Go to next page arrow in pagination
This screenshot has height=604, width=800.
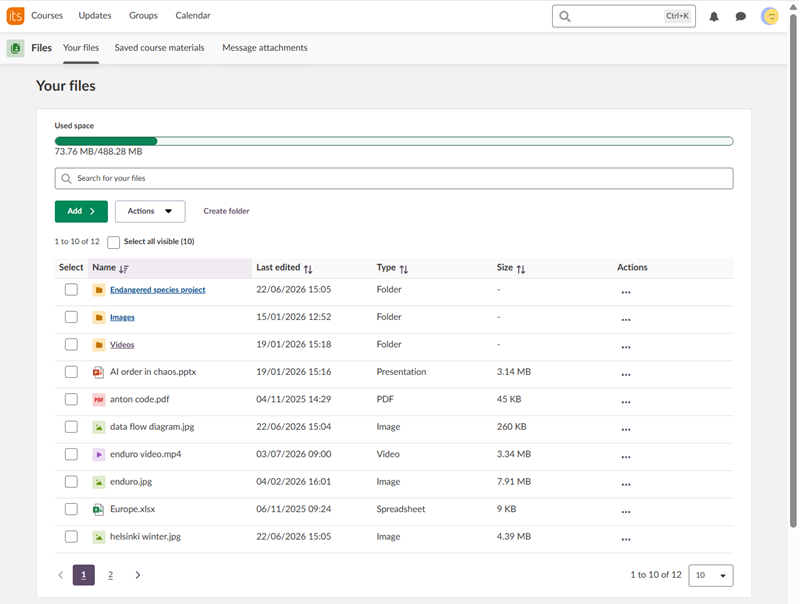pos(137,575)
